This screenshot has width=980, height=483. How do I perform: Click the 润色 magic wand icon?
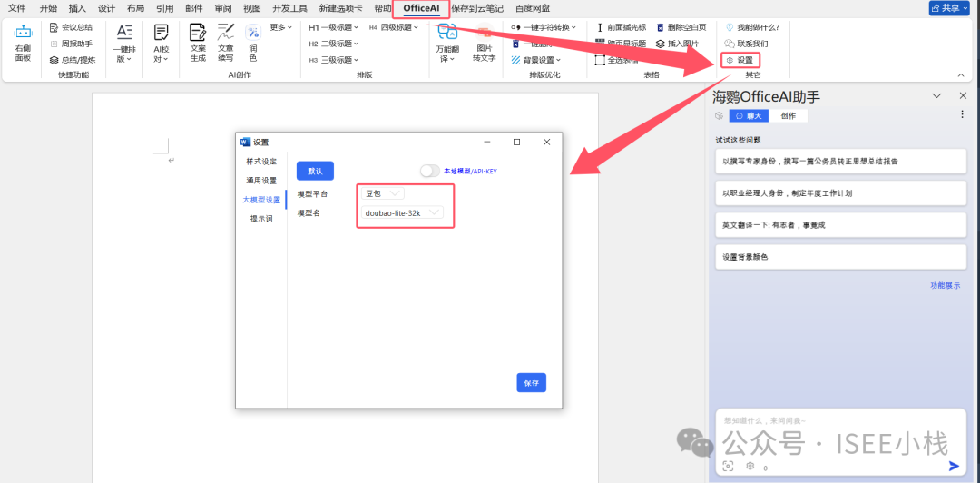pos(253,32)
